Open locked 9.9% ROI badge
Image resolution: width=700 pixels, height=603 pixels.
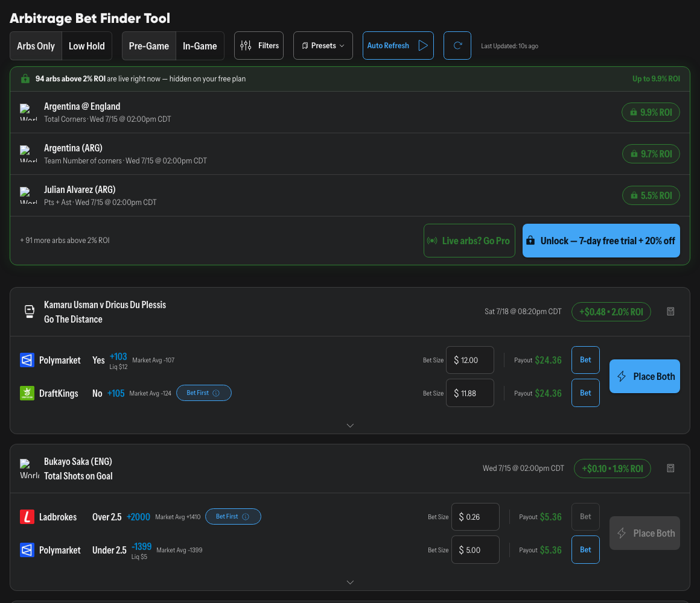[651, 112]
